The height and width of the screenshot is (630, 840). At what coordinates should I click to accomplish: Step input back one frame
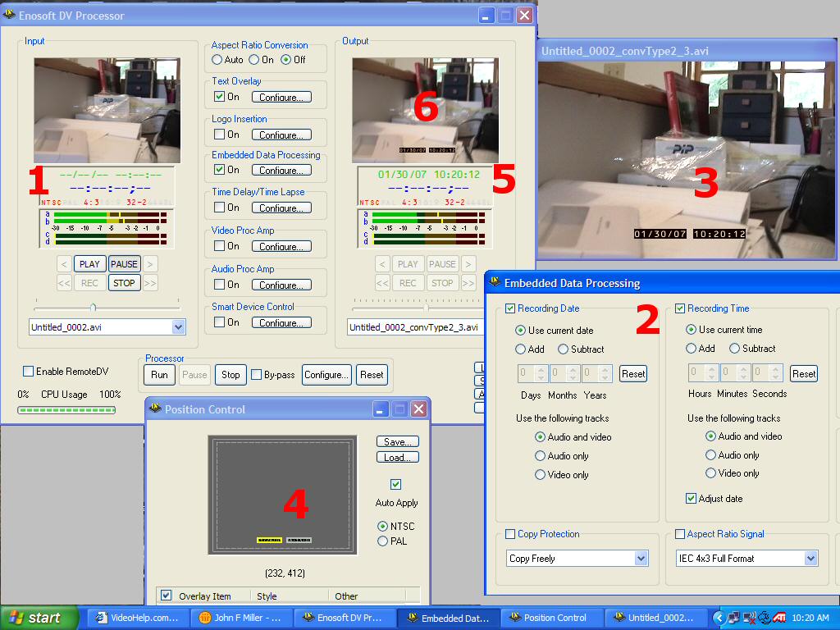pyautogui.click(x=64, y=264)
